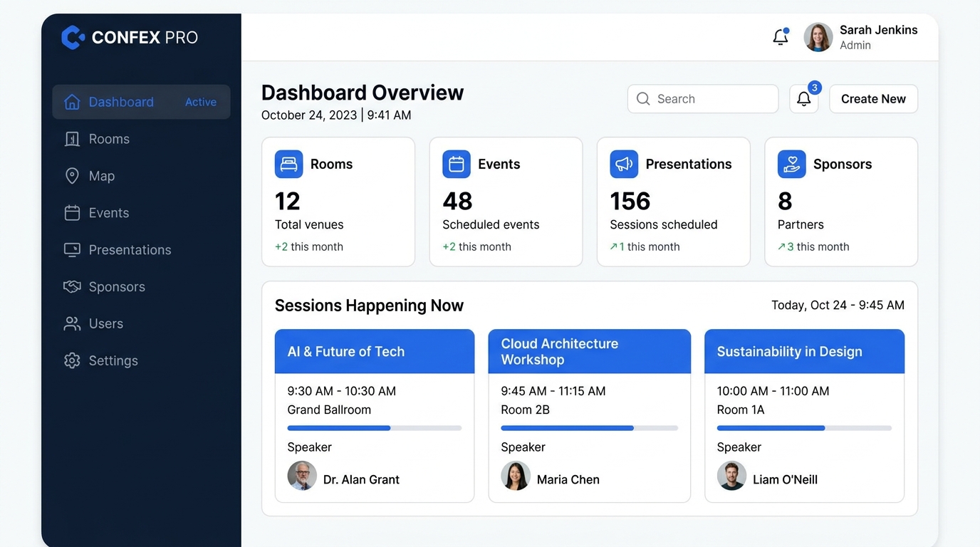Screen dimensions: 980x547
Task: Click "Scheduled events" text in Events card
Action: pyautogui.click(x=491, y=224)
